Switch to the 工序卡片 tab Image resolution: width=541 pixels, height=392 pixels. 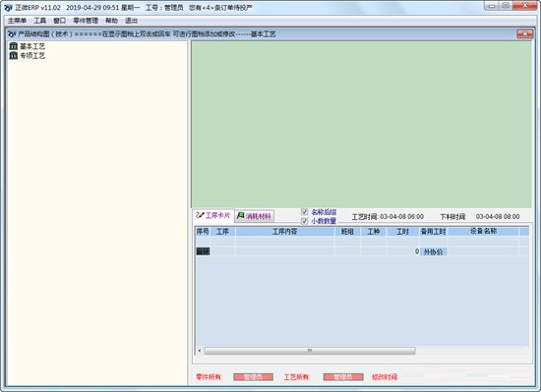pos(213,215)
